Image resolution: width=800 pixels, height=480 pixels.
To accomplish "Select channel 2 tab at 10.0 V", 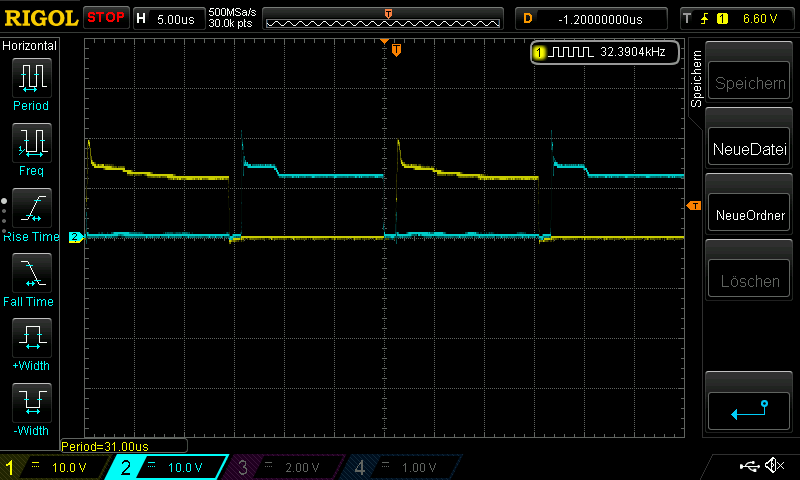I will (168, 467).
